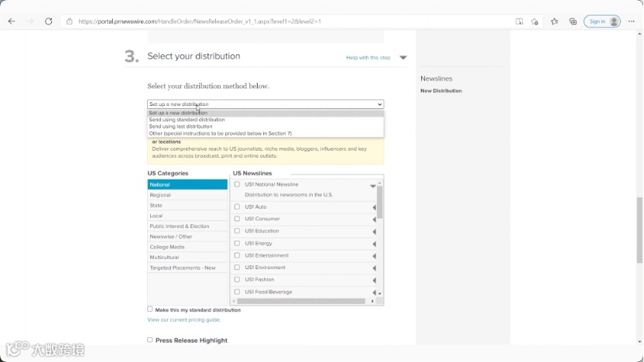Expand the Help with this step arrow
Image resolution: width=644 pixels, height=362 pixels.
[x=403, y=57]
